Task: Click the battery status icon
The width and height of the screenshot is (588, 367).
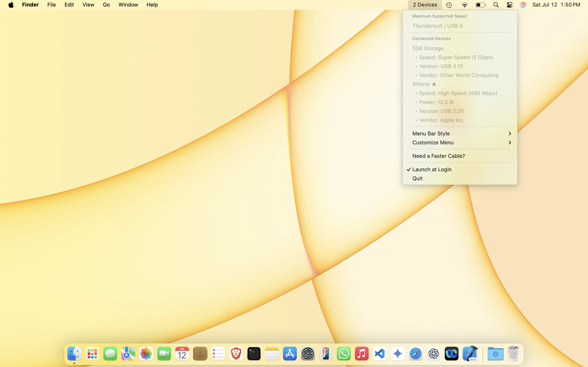Action: pos(480,5)
